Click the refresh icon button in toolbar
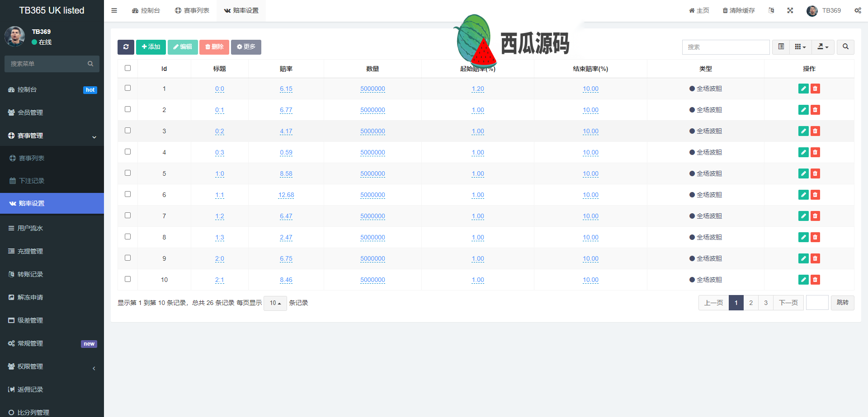The height and width of the screenshot is (417, 868). tap(126, 47)
